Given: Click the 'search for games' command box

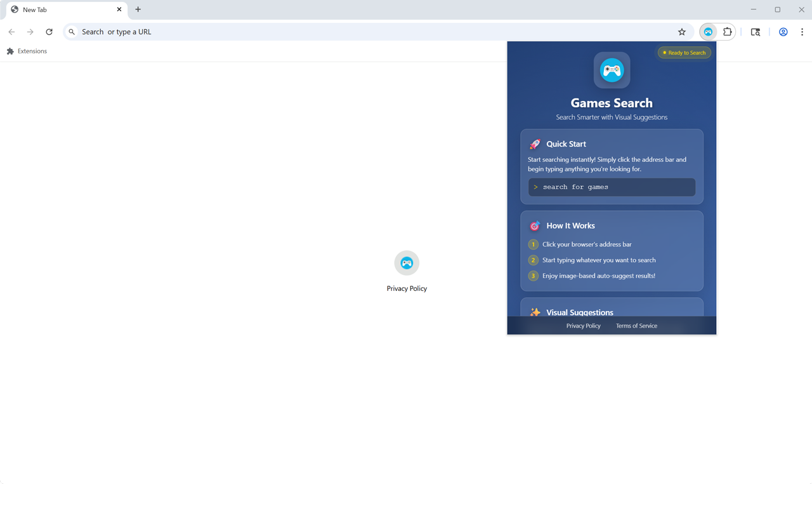Looking at the screenshot, I should (612, 187).
